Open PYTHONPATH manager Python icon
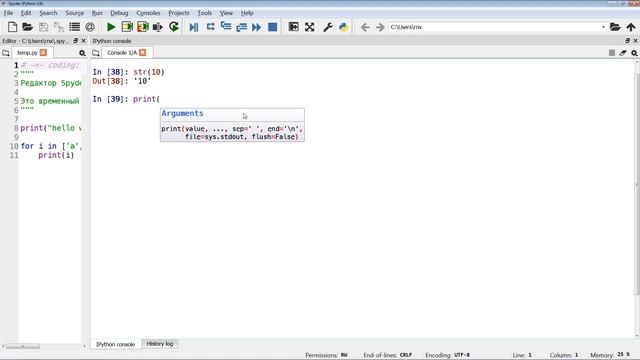Image resolution: width=640 pixels, height=360 pixels. 343,27
